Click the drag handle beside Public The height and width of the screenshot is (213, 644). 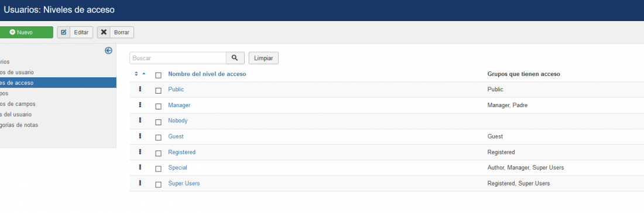[x=140, y=89]
